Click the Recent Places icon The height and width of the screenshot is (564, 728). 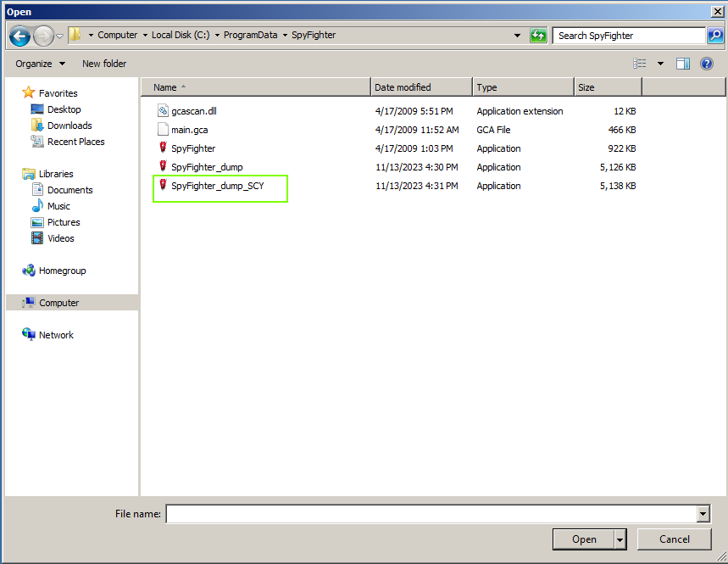tap(37, 142)
